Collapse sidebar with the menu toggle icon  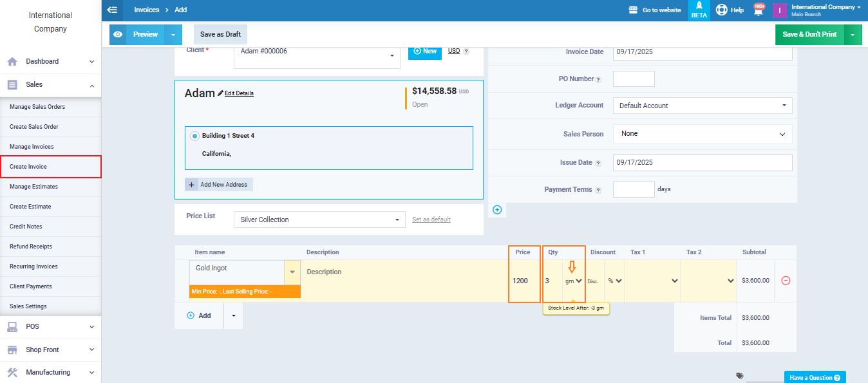113,10
